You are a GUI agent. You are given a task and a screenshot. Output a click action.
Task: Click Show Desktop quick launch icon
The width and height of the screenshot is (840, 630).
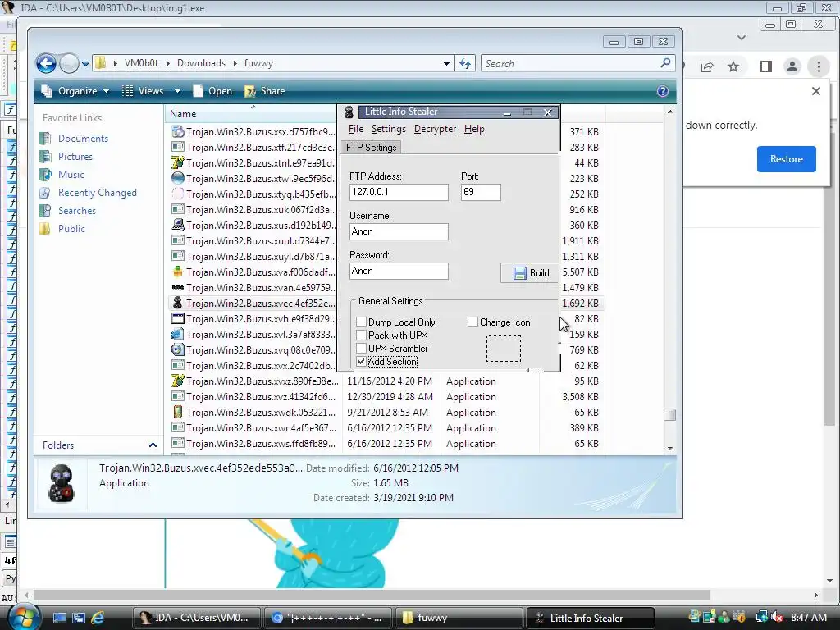point(59,618)
